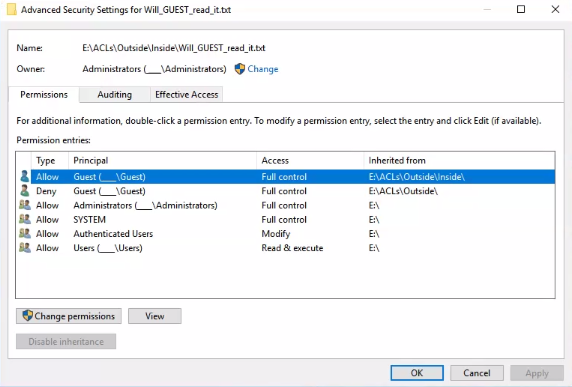Click the E:\ACLs\Outside\Inside\ inherited-from path
572x387 pixels.
tap(417, 177)
